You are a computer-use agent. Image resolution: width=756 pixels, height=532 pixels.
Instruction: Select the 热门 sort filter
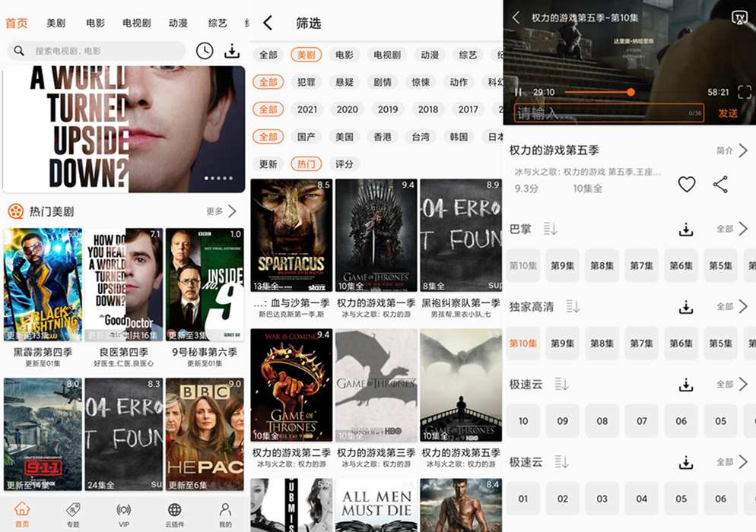[x=306, y=164]
